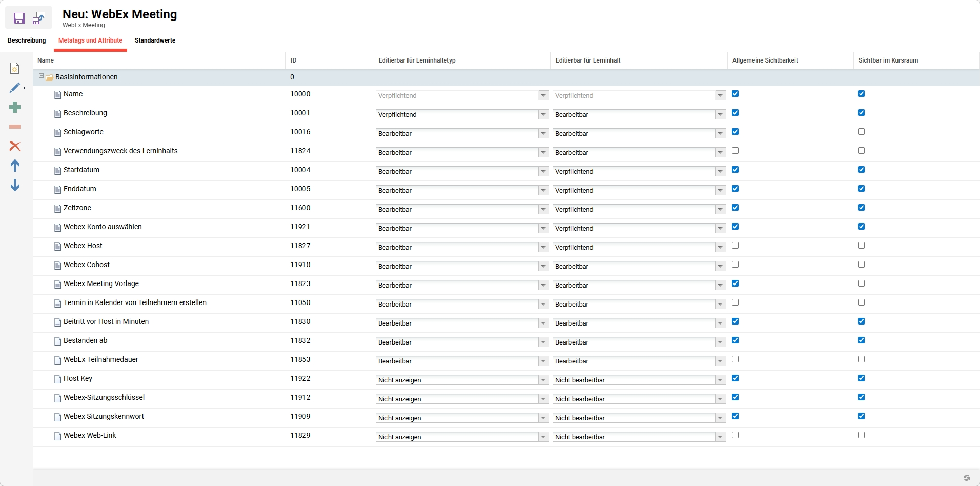This screenshot has height=486, width=980.
Task: Click the document icon beside Beschreibung row
Action: click(58, 113)
